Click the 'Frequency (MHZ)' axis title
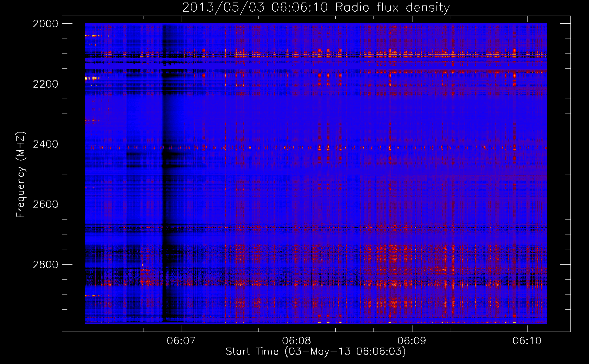This screenshot has height=364, width=589. pos(21,174)
